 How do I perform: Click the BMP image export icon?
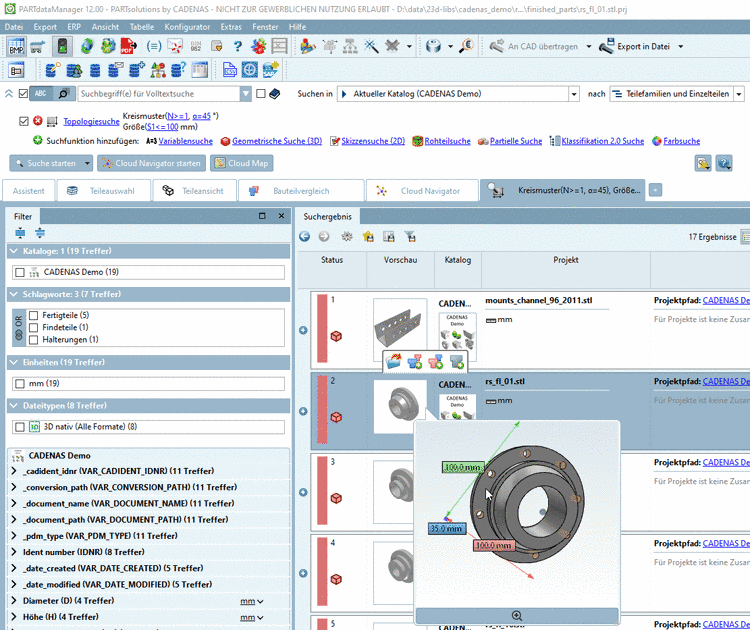(x=17, y=47)
